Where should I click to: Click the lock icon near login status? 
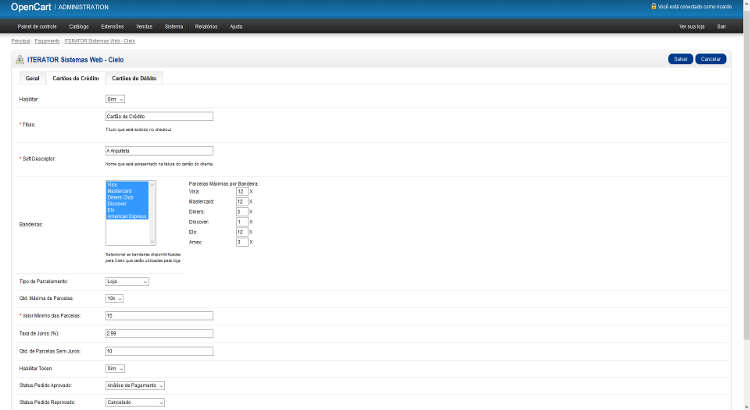[653, 6]
